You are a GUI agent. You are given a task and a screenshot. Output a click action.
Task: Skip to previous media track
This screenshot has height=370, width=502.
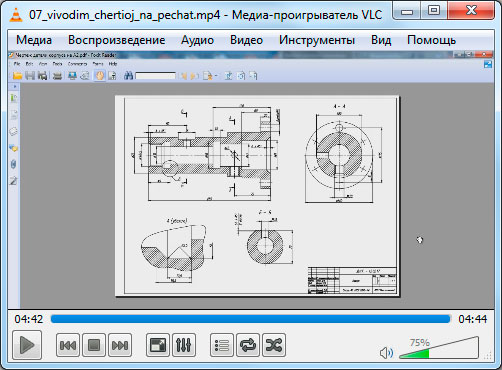pos(68,345)
